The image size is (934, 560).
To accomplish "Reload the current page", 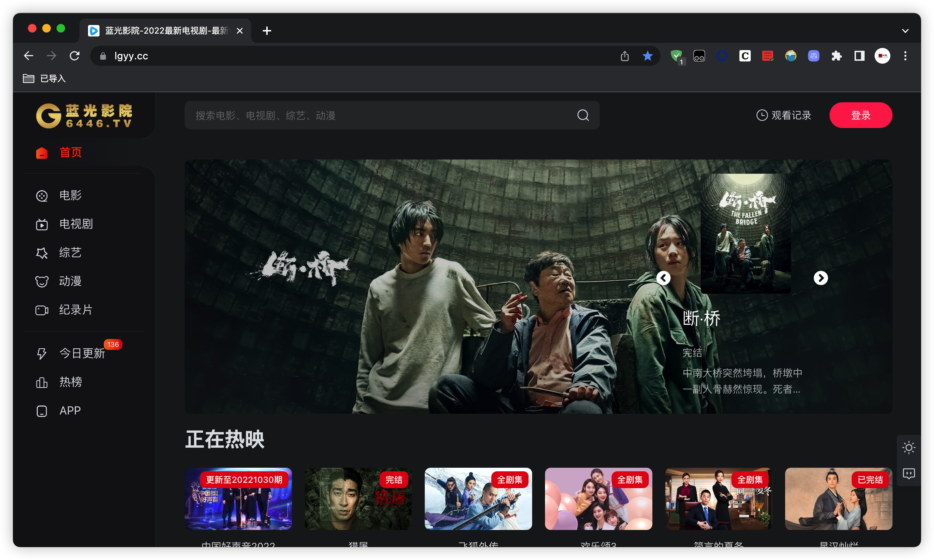I will tap(74, 56).
